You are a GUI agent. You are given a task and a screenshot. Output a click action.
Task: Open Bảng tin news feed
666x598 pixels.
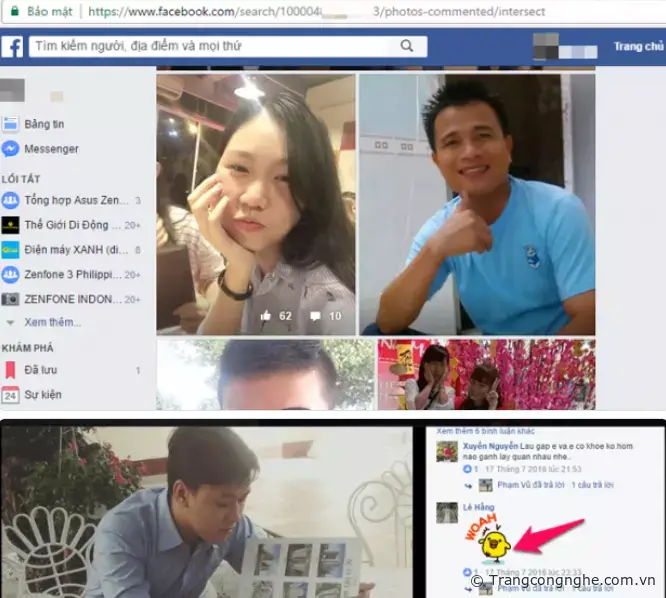[44, 124]
